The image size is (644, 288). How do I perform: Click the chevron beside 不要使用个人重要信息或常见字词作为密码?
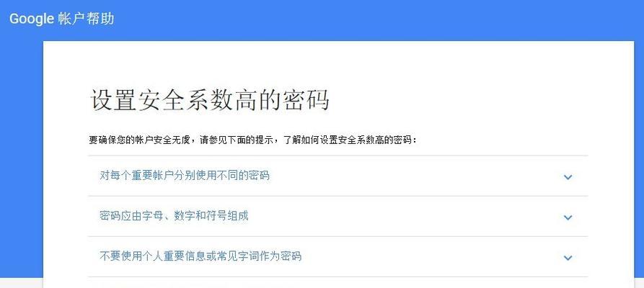pos(568,258)
